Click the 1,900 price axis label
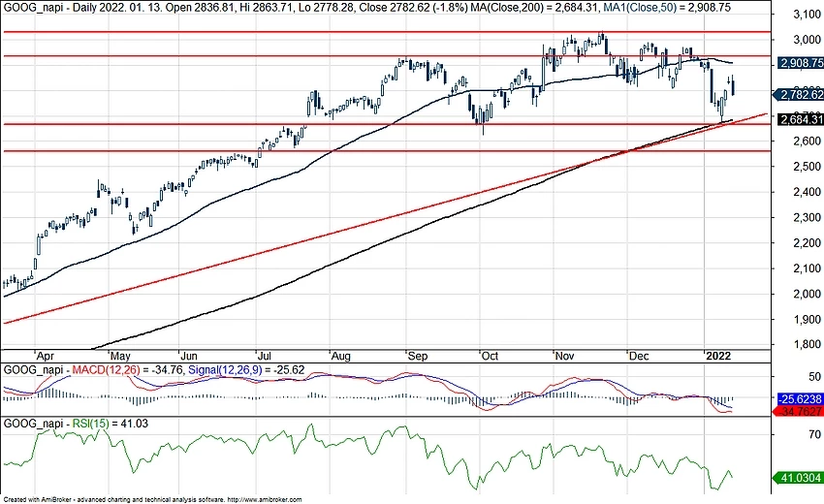Screen dimensions: 824x504 coord(807,320)
